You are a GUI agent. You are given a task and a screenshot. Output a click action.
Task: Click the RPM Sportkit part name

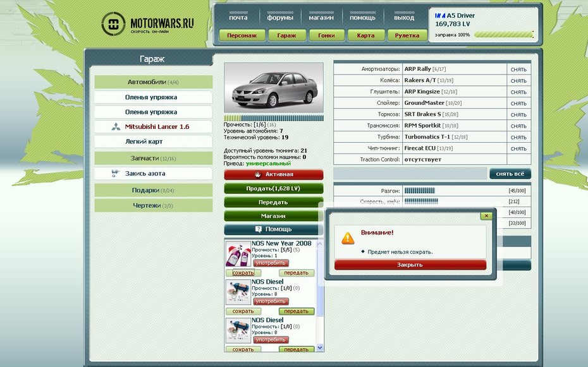(422, 126)
